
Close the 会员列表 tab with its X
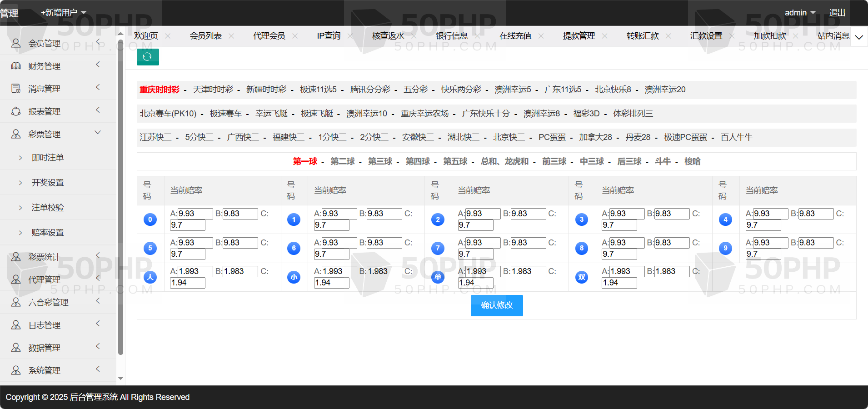231,36
